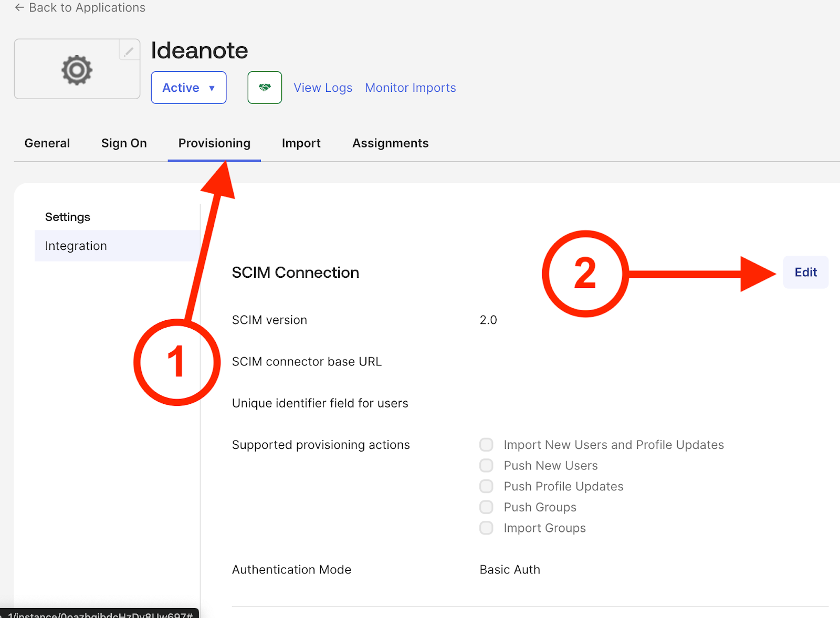Image resolution: width=840 pixels, height=618 pixels.
Task: Open the Assignments tab
Action: 391,143
